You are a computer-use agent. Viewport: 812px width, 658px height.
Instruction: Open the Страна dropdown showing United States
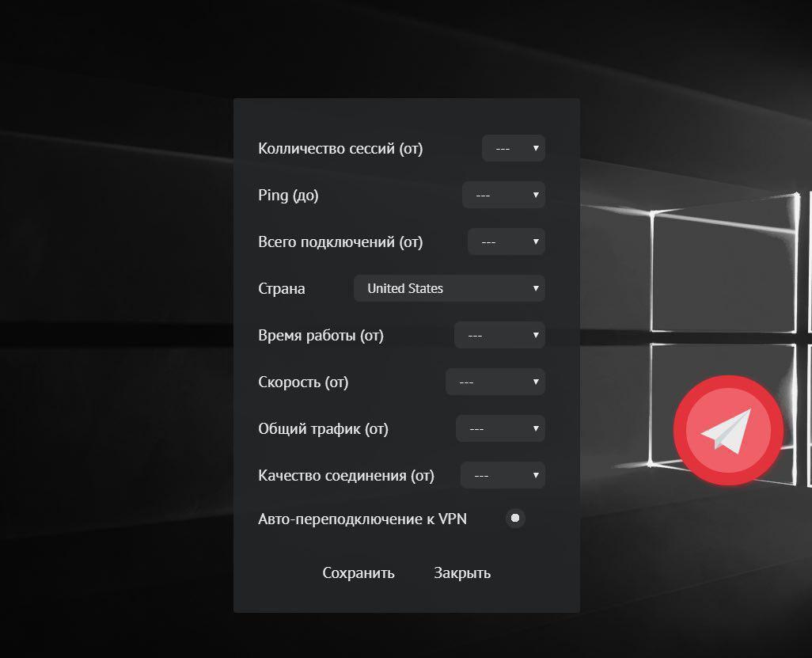point(449,288)
